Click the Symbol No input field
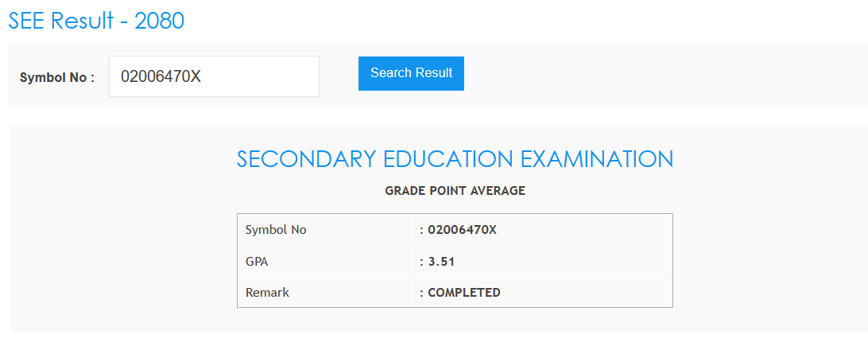 [x=214, y=76]
